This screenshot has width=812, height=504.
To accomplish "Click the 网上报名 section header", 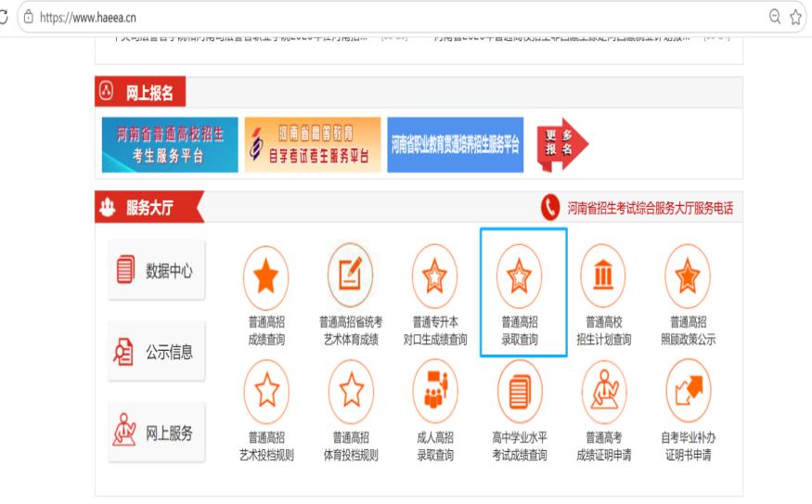I will pyautogui.click(x=140, y=92).
